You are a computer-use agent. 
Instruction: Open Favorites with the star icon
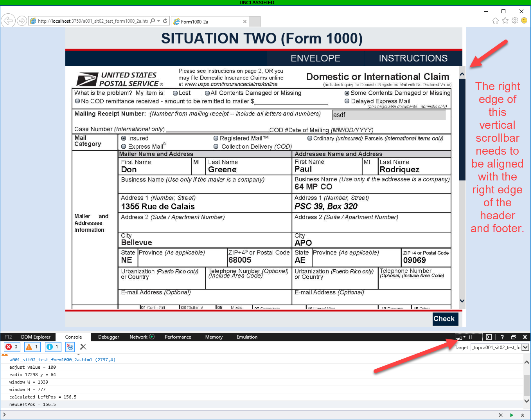[505, 21]
